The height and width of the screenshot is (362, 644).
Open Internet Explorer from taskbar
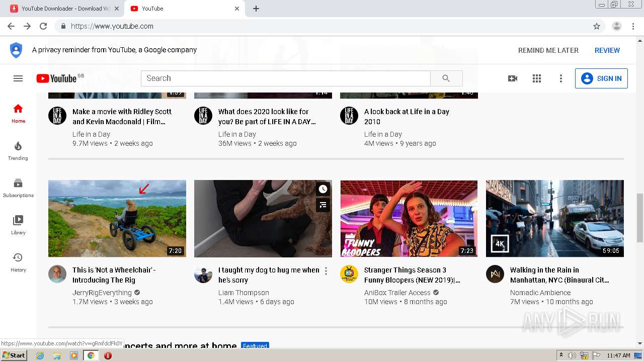pos(40,355)
